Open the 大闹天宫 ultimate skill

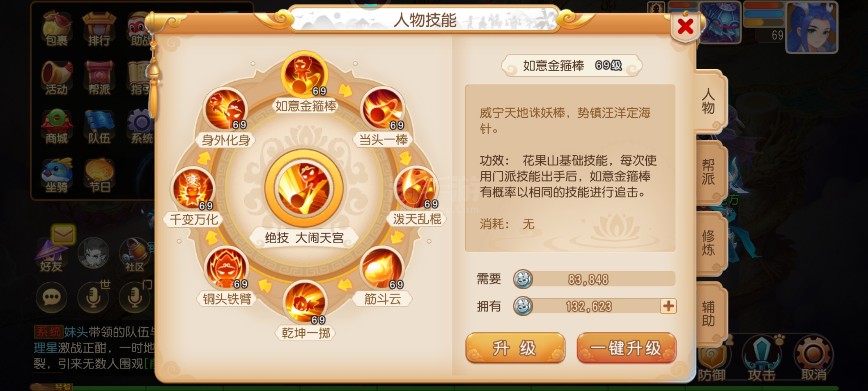[x=304, y=188]
